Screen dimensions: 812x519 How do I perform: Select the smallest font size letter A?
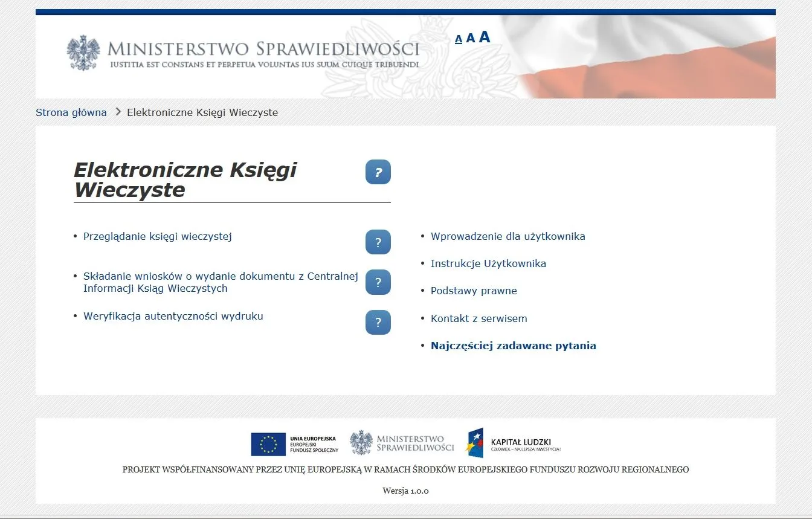pos(459,39)
